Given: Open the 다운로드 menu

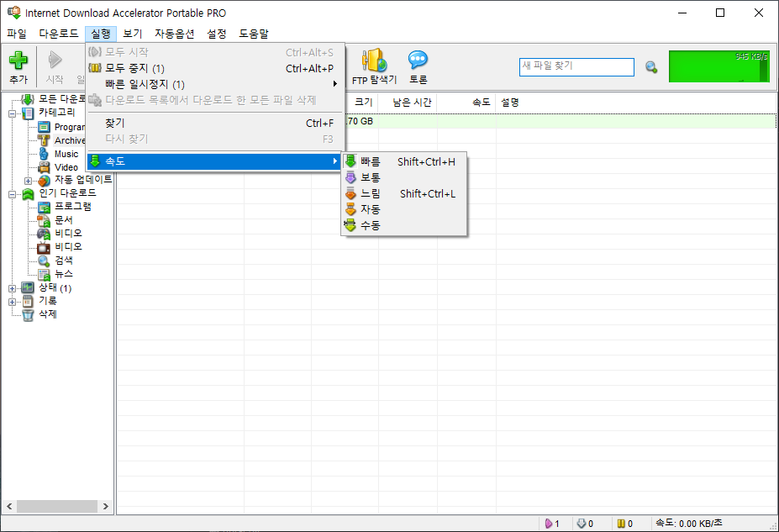Looking at the screenshot, I should [59, 34].
